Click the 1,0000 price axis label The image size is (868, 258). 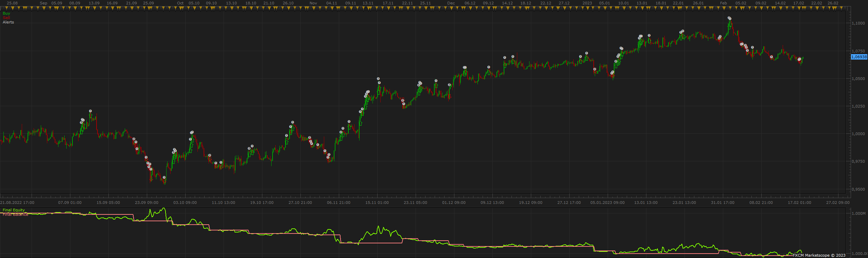tap(858, 134)
